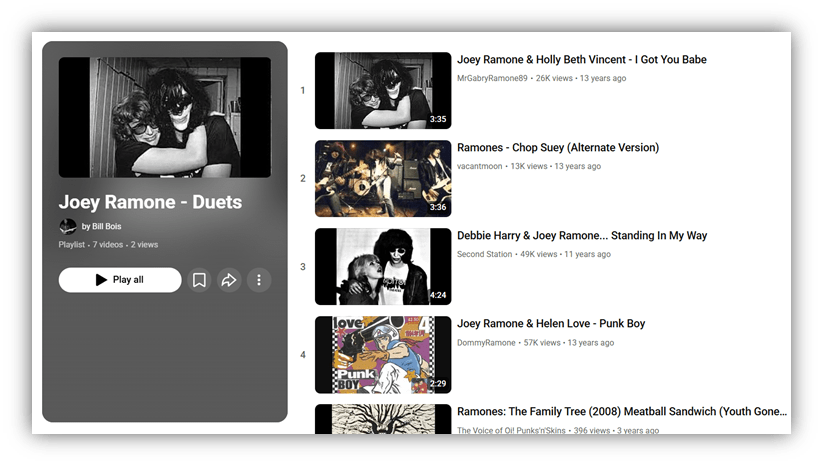The width and height of the screenshot is (823, 466).
Task: Open Ramones: The Family Tree title
Action: click(621, 412)
